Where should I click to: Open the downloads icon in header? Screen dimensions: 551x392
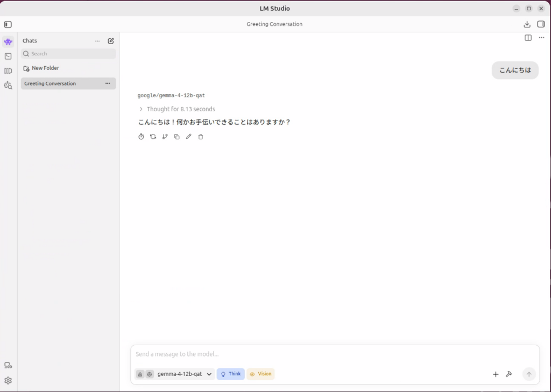[527, 24]
